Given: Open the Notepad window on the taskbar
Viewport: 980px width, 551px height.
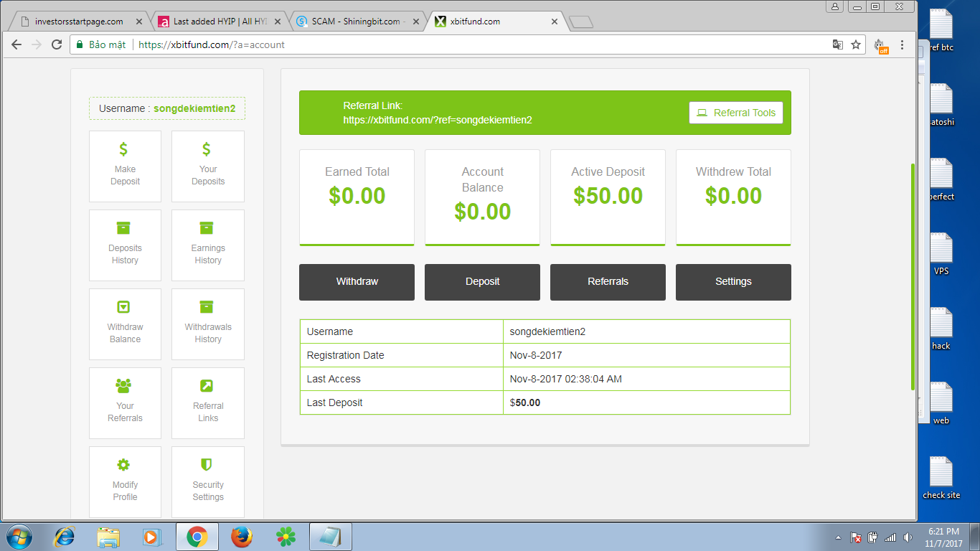Looking at the screenshot, I should click(x=330, y=537).
